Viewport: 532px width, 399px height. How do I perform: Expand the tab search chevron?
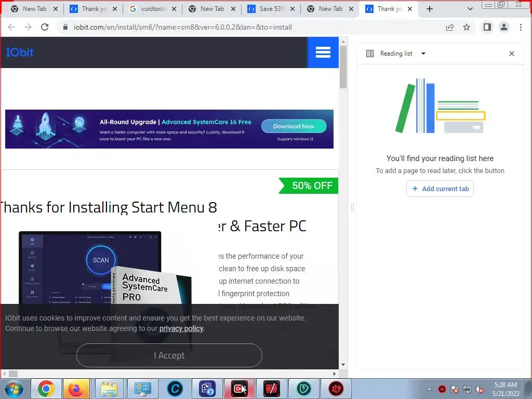point(470,9)
